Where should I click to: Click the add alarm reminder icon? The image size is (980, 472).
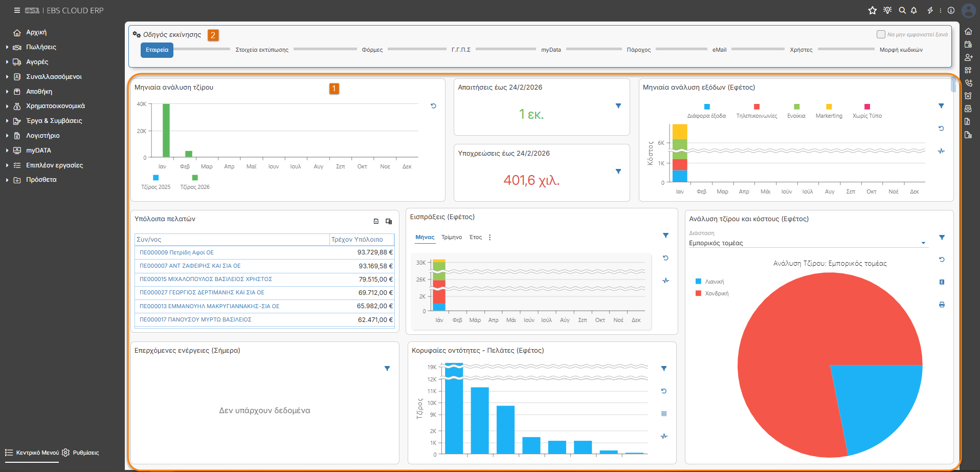(968, 96)
